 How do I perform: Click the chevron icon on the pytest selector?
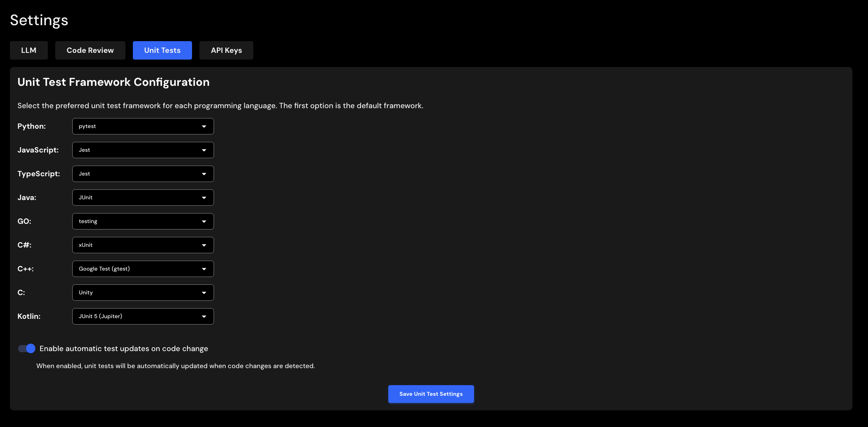click(x=204, y=126)
